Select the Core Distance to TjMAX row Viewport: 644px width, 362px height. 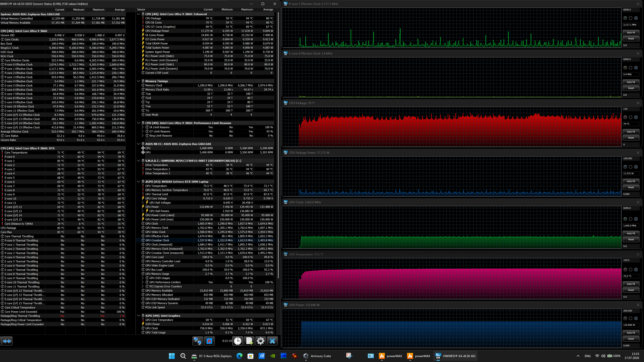[63, 224]
